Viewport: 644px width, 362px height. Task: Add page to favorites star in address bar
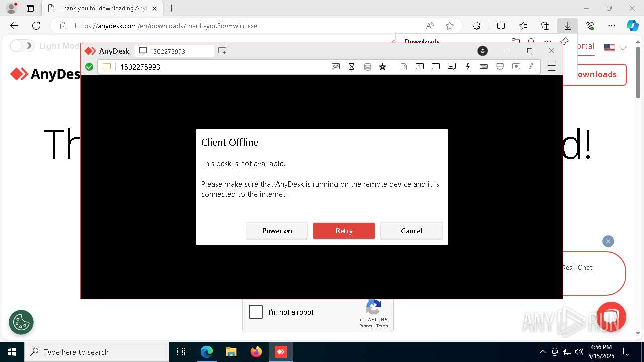tap(450, 26)
